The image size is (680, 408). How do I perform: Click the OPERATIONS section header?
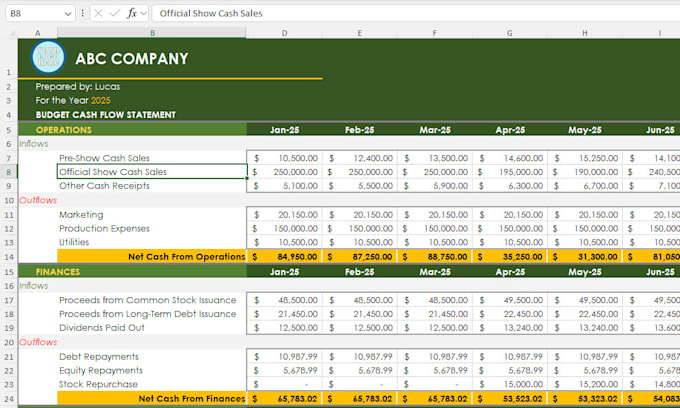point(64,130)
